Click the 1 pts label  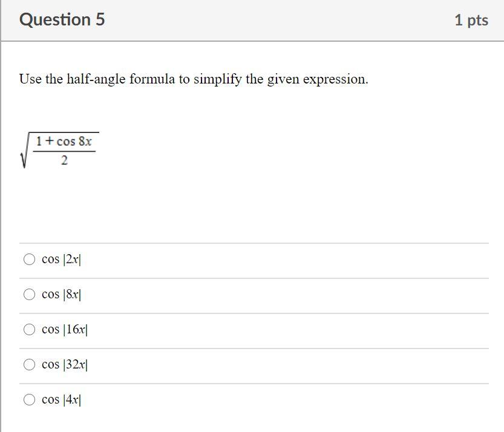(473, 19)
